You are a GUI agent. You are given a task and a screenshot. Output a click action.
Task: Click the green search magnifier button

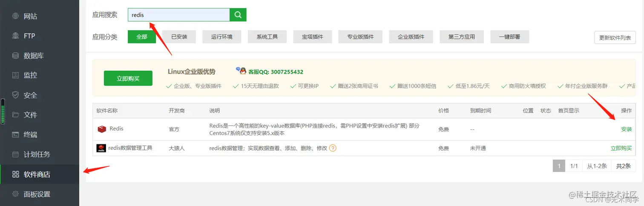(238, 15)
